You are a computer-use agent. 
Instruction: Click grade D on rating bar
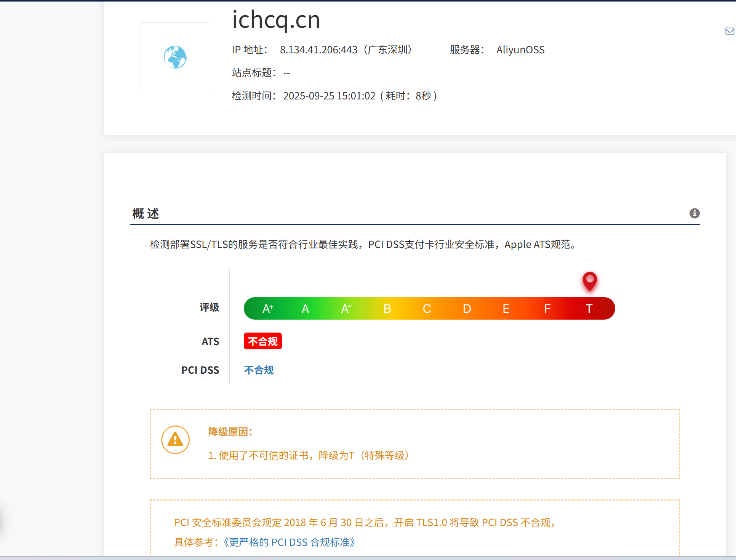click(467, 309)
